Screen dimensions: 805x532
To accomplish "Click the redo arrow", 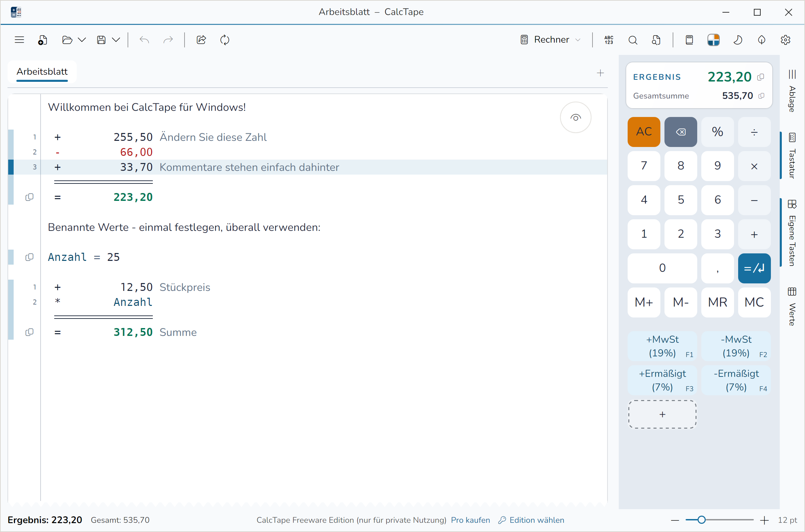I will [168, 40].
